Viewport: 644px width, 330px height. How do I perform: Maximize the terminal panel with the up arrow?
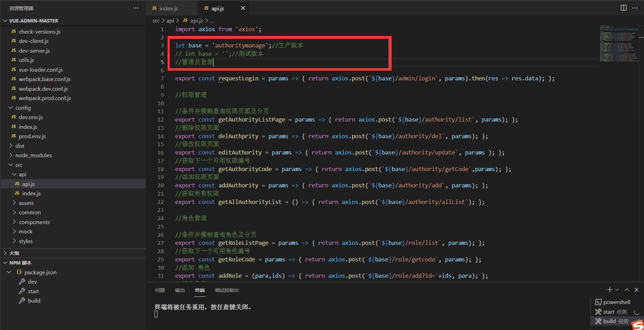pyautogui.click(x=627, y=290)
